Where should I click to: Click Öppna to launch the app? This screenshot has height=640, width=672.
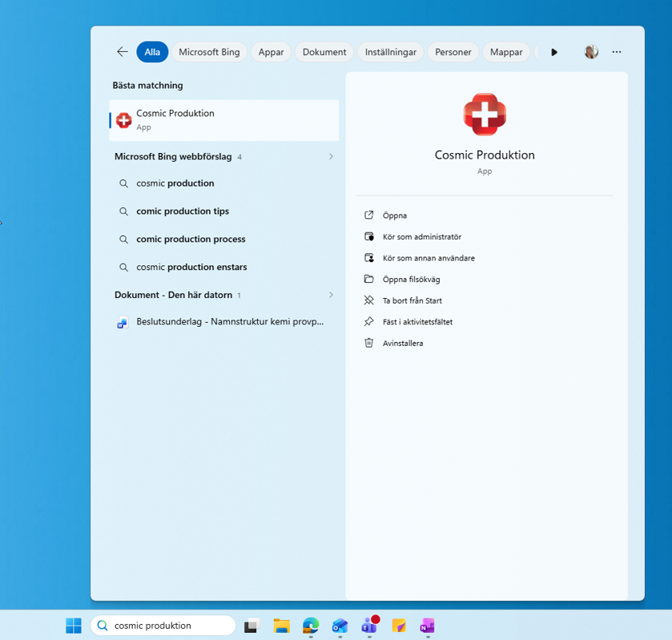(394, 215)
